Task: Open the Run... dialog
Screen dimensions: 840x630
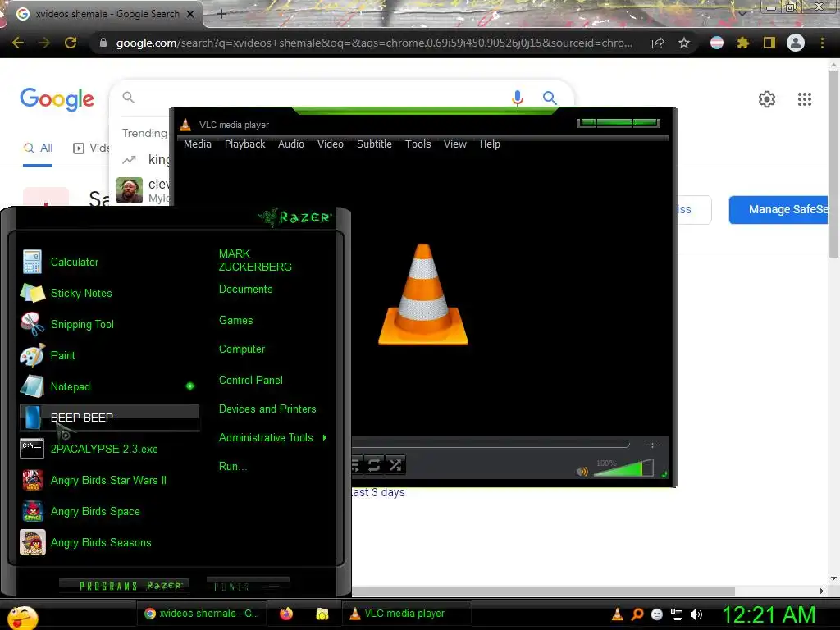Action: 232,466
